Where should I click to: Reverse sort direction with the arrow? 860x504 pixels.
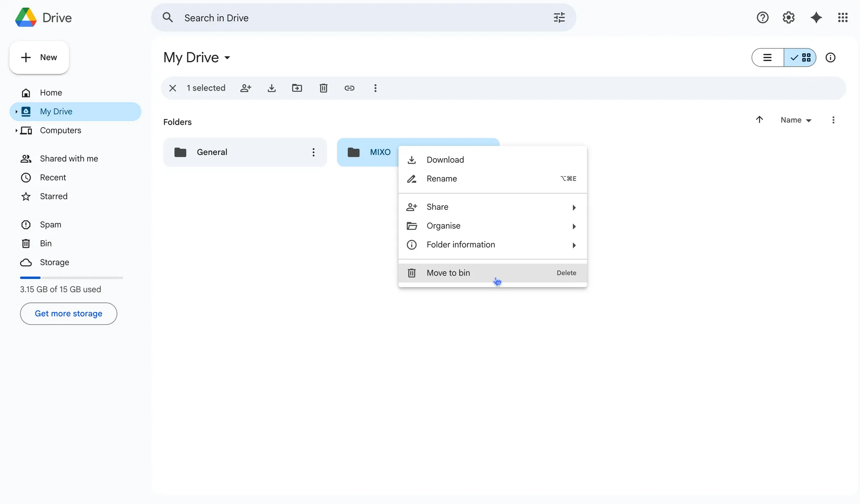759,120
